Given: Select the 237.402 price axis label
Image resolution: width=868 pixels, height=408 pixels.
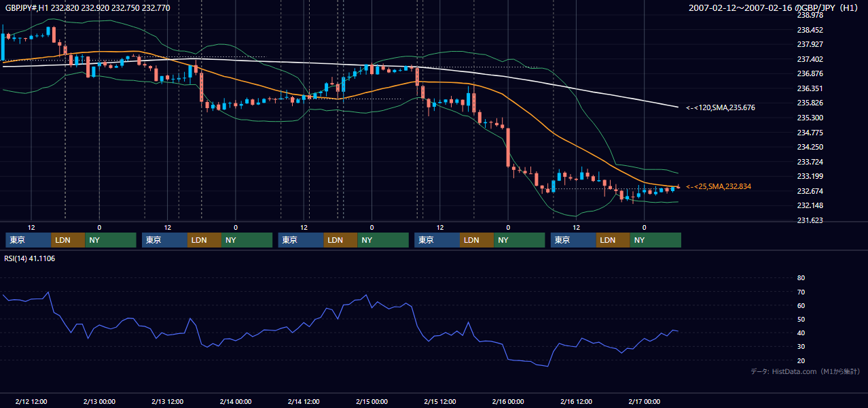Looking at the screenshot, I should click(810, 59).
